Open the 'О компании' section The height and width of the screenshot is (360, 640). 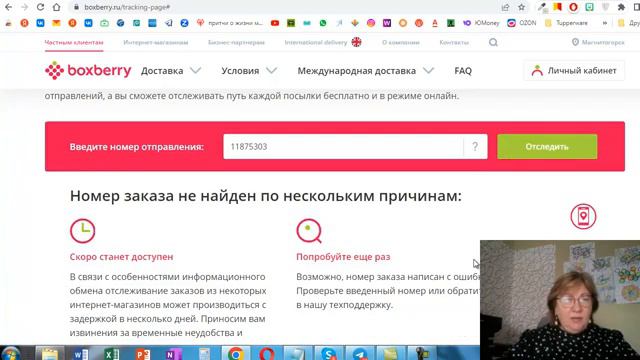401,42
